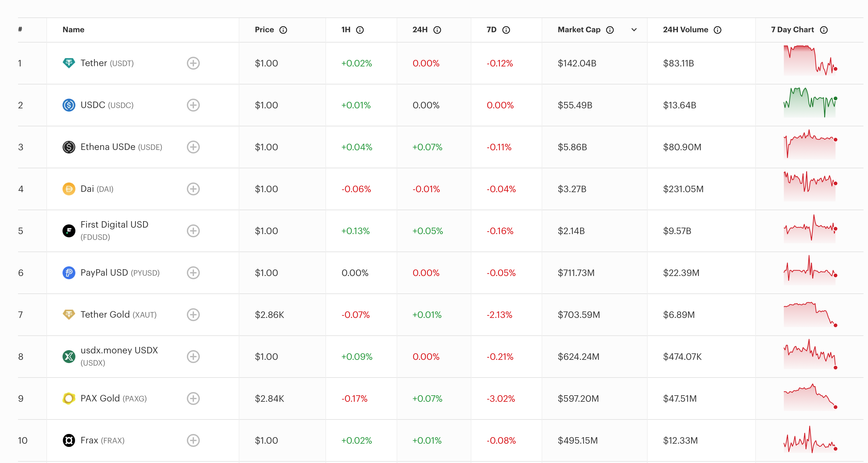Sort by the 7D column header
Viewport: 868px width, 463px height.
point(492,30)
